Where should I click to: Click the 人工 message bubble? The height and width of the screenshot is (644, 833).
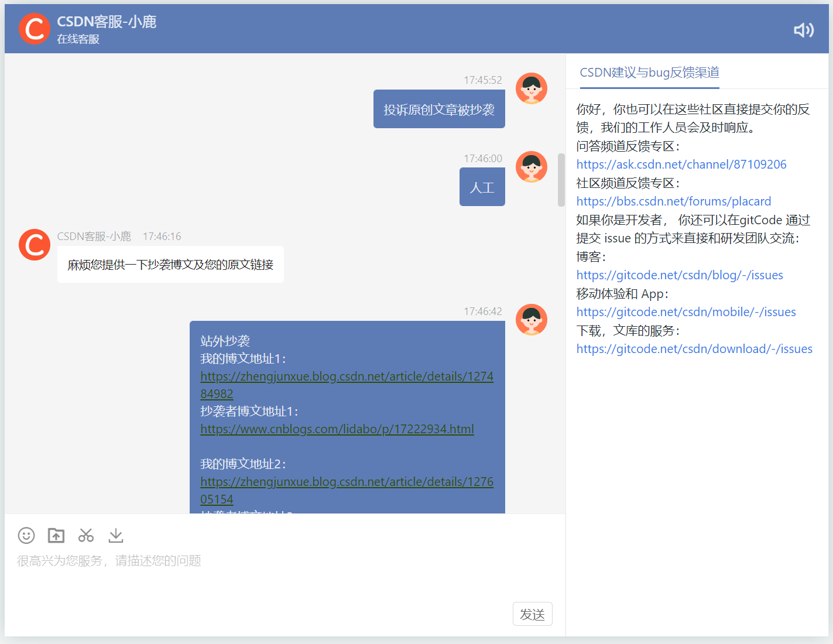(x=482, y=187)
